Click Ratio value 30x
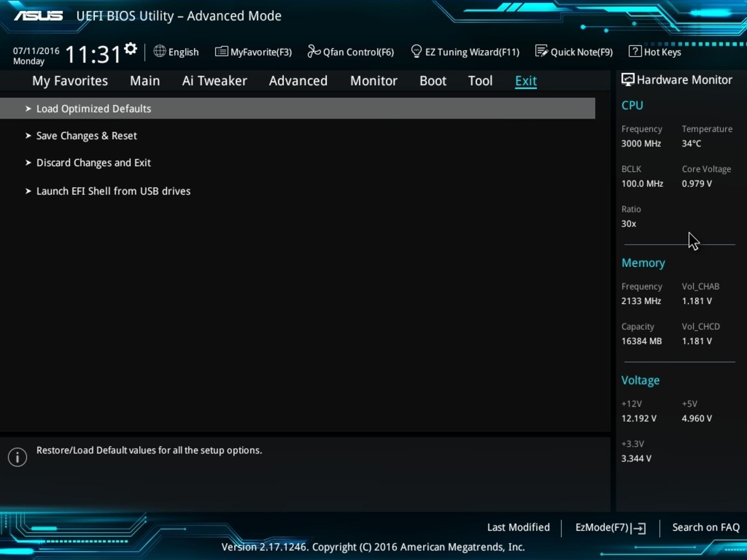Image resolution: width=747 pixels, height=560 pixels. (629, 223)
